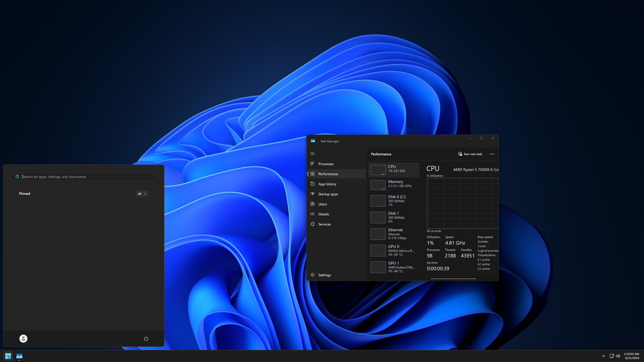Viewport: 644px width, 362px height.
Task: Minimize the Task Manager window
Action: [x=470, y=138]
